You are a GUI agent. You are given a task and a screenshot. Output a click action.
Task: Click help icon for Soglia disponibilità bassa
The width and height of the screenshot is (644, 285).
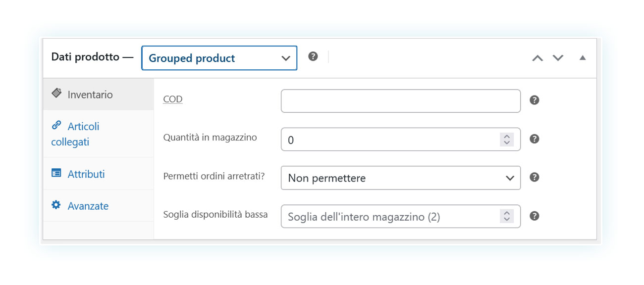pyautogui.click(x=534, y=216)
